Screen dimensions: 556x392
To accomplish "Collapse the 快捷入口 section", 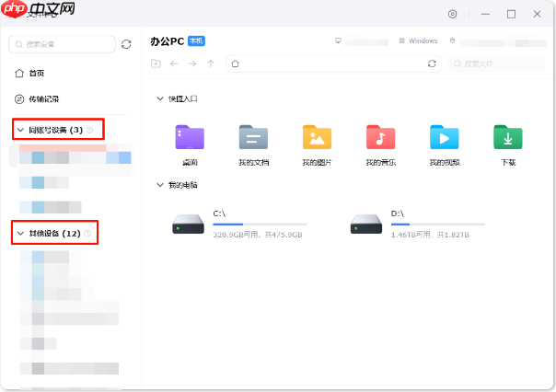I will coord(160,98).
